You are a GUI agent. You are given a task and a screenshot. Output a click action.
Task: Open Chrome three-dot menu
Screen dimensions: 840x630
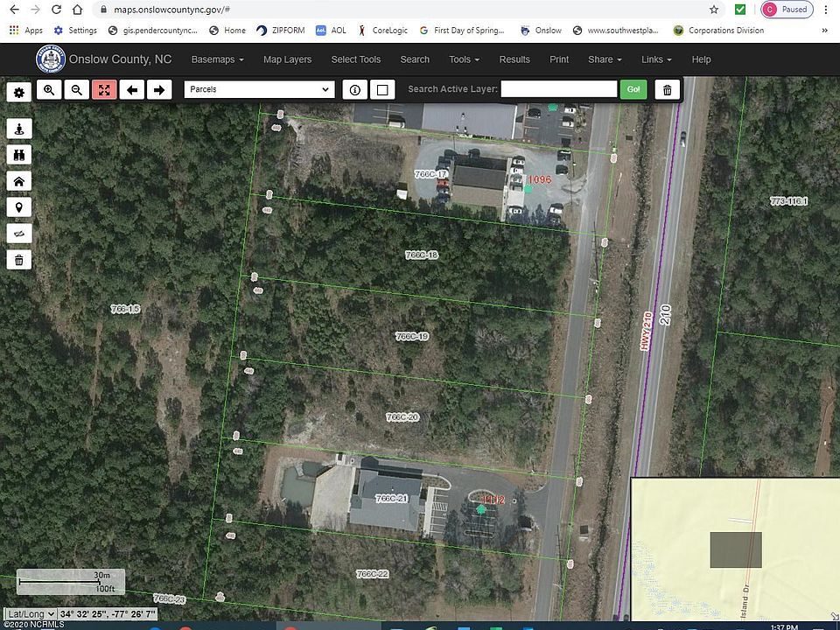[826, 10]
